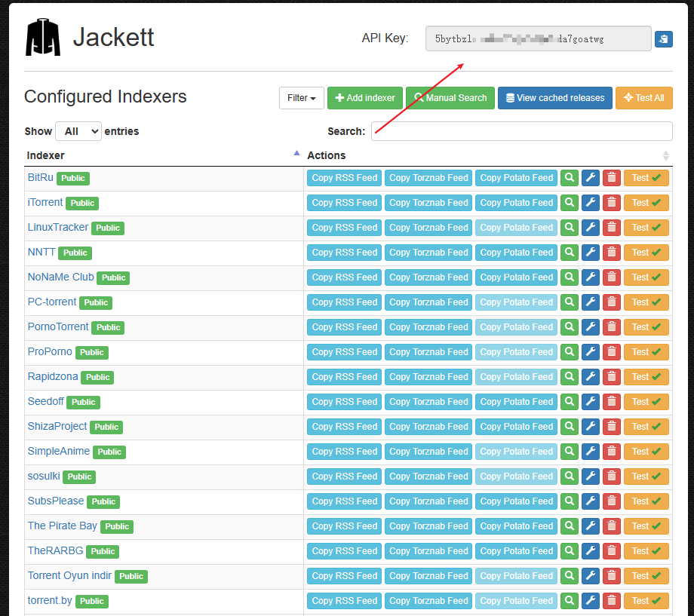Viewport: 694px width, 616px height.
Task: View cached releases
Action: click(555, 98)
